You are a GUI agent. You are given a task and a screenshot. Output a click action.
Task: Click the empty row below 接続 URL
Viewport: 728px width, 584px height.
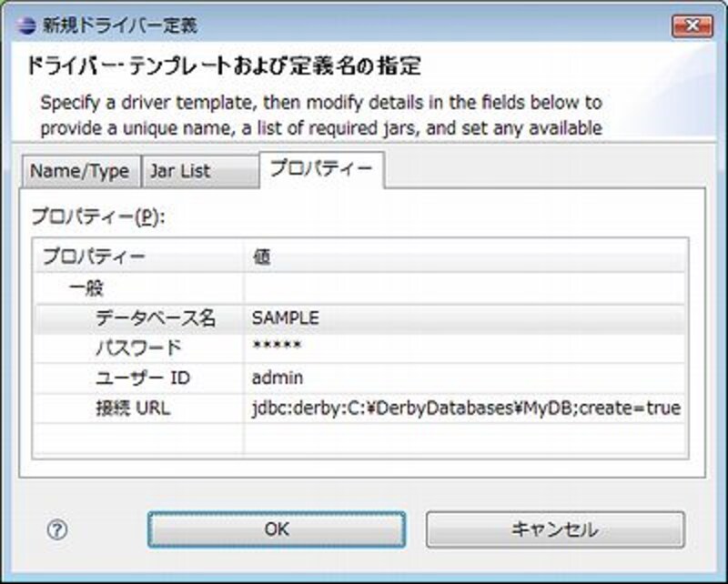pos(359,437)
